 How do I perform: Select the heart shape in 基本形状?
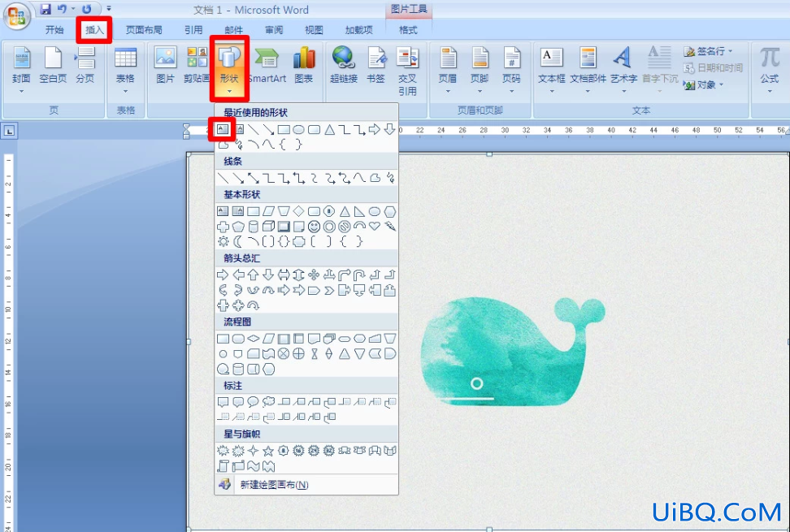(x=375, y=227)
